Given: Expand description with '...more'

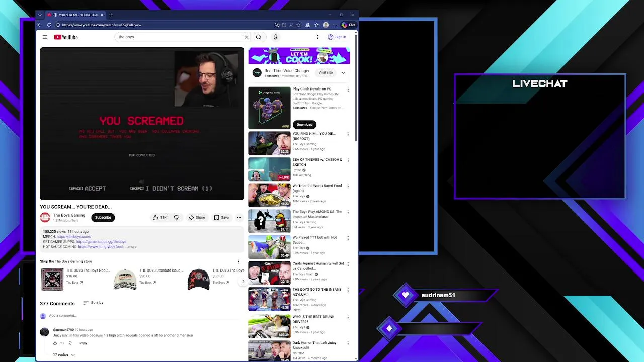Looking at the screenshot, I should point(131,246).
